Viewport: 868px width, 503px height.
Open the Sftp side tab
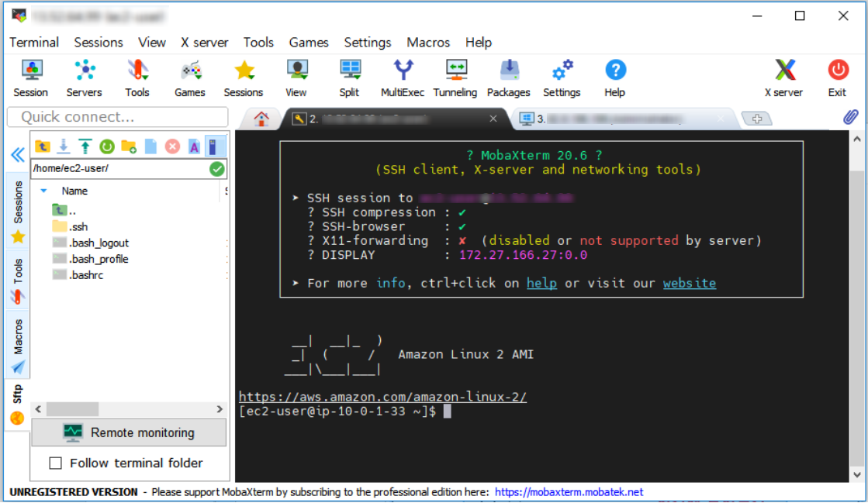tap(18, 404)
